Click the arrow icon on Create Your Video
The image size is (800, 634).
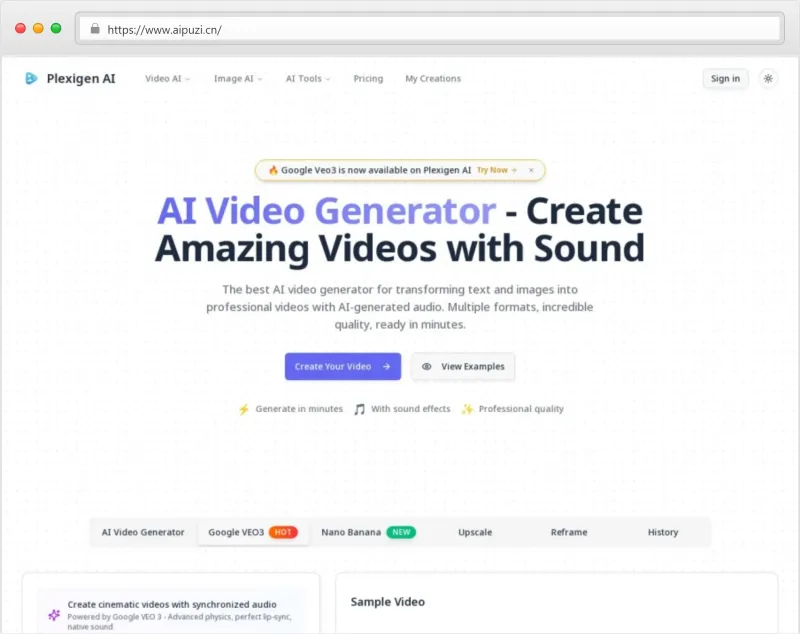386,367
